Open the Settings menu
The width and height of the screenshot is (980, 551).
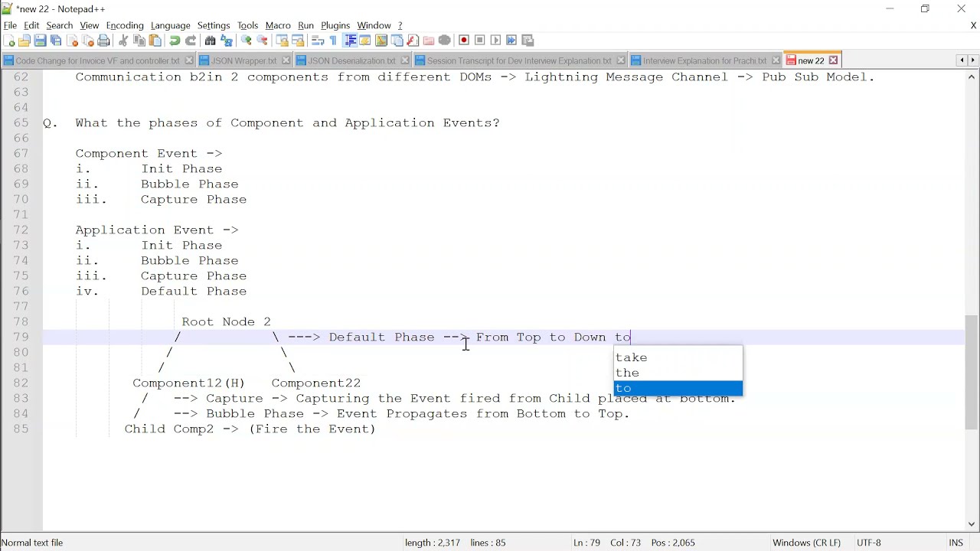(x=214, y=25)
